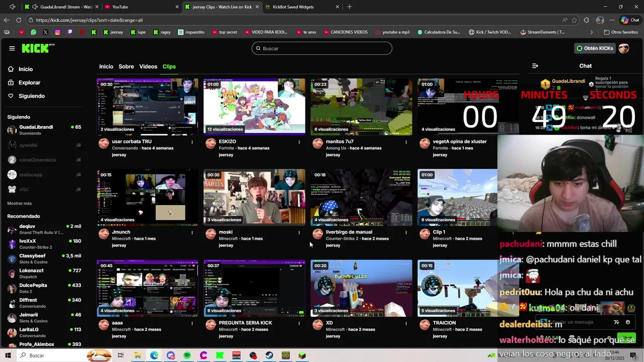Open options menu for 'usar corbata TRU' clip

pyautogui.click(x=192, y=142)
